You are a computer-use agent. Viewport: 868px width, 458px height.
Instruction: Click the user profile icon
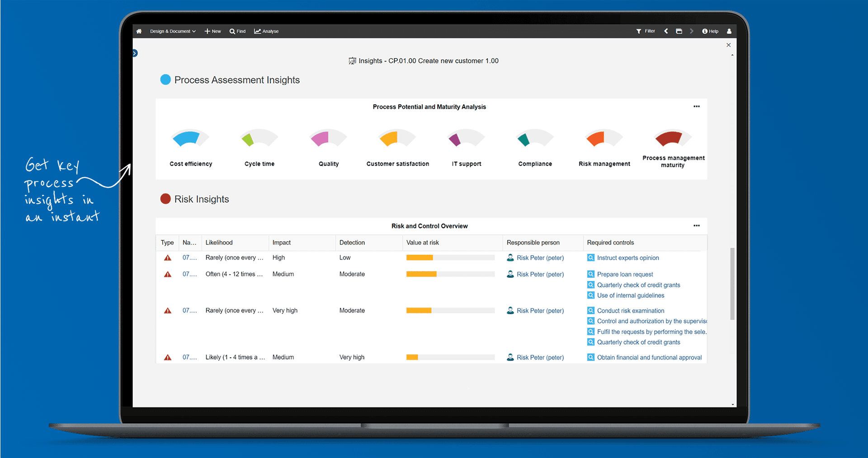point(729,31)
